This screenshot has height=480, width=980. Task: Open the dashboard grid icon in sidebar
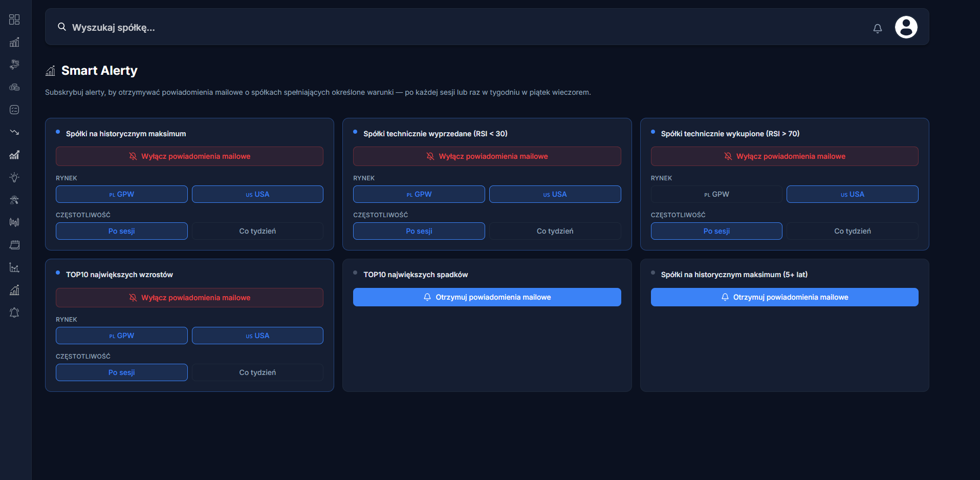click(14, 19)
